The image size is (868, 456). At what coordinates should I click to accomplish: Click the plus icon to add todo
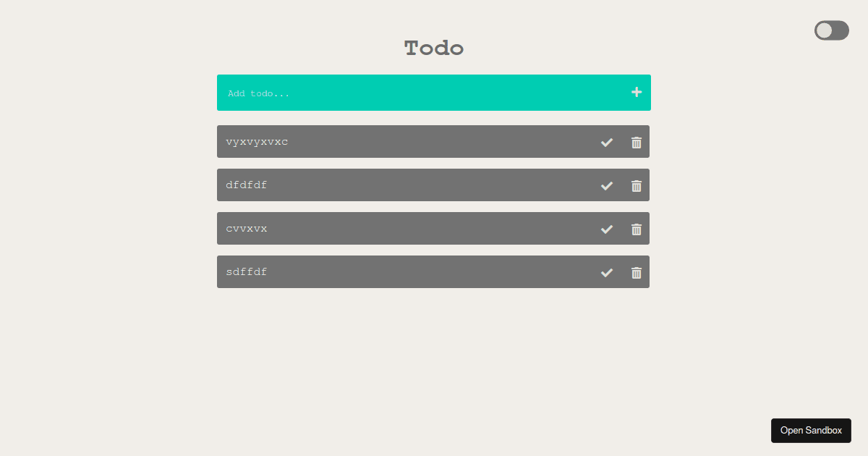[x=637, y=92]
